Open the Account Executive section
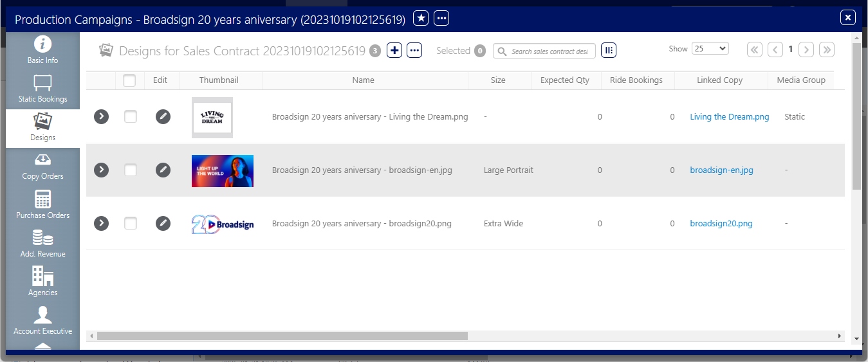This screenshot has height=362, width=868. 42,320
